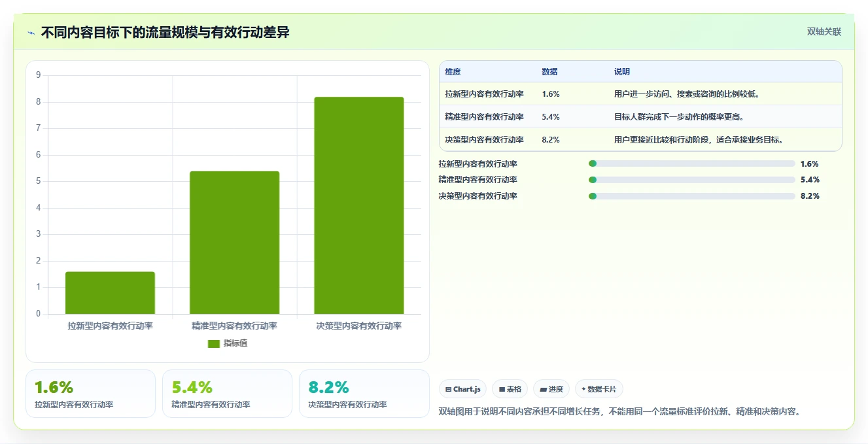Viewport: 868px width, 444px height.
Task: Click y-axis tick label 5
Action: click(x=39, y=181)
